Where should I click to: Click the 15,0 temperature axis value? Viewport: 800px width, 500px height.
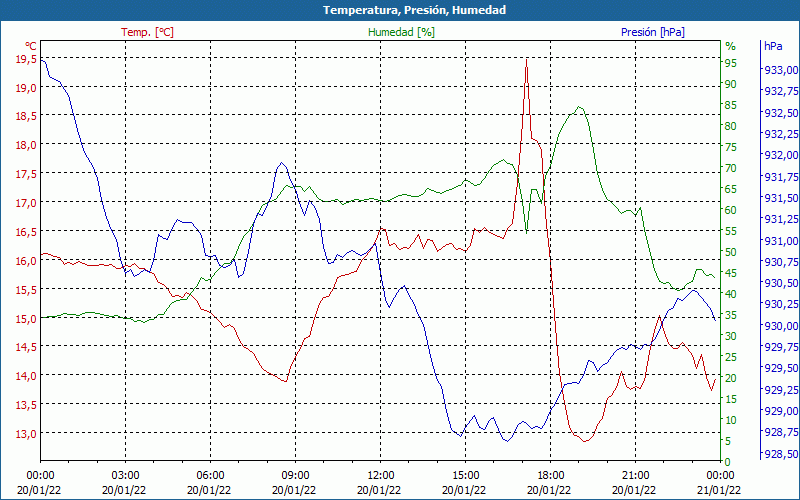click(x=27, y=319)
